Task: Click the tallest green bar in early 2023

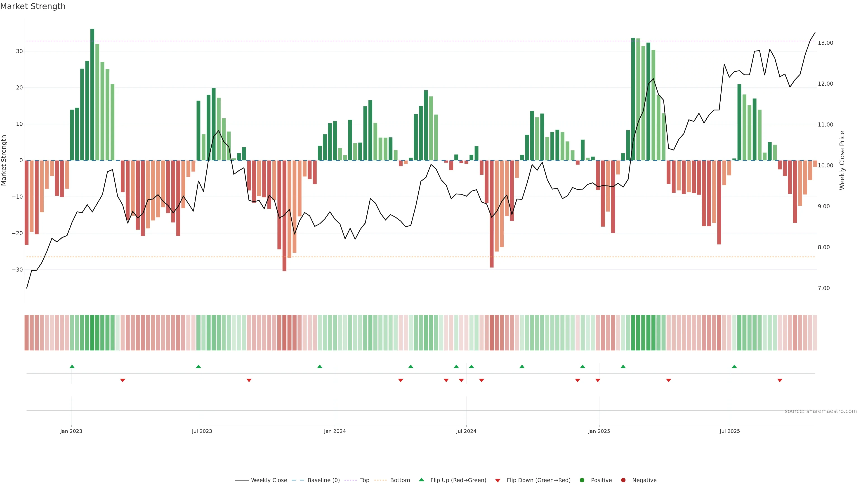Action: (92, 94)
